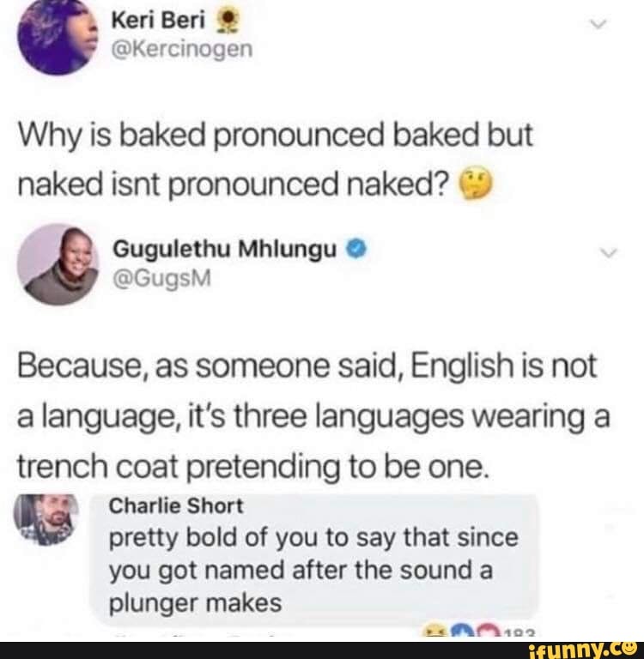Screen dimensions: 644x659
Task: Click the thinking face emoji in tweet
Action: point(474,184)
